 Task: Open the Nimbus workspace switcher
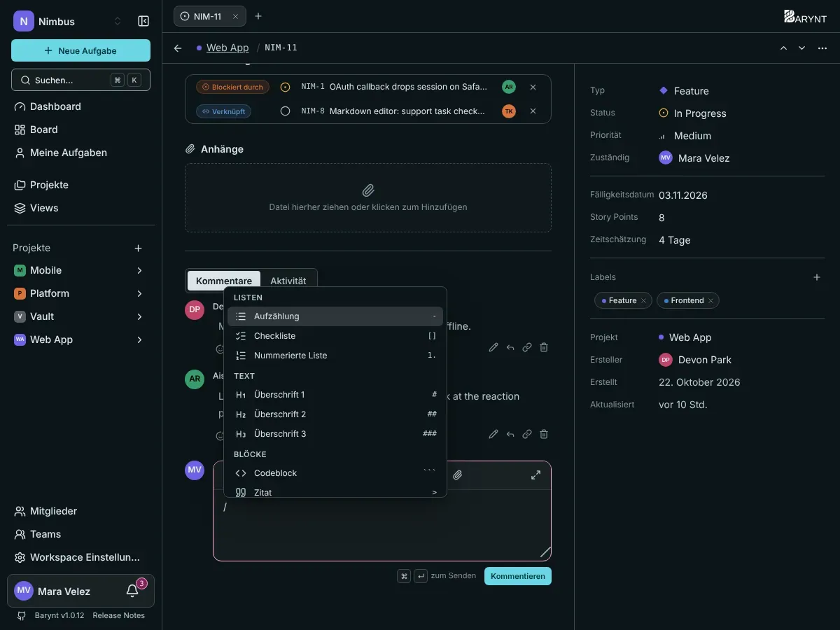[68, 21]
